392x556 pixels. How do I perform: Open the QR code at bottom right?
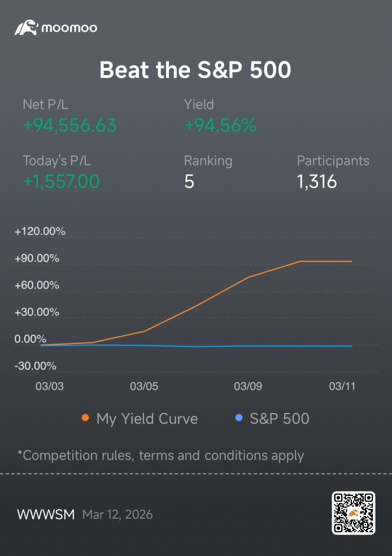(x=354, y=512)
